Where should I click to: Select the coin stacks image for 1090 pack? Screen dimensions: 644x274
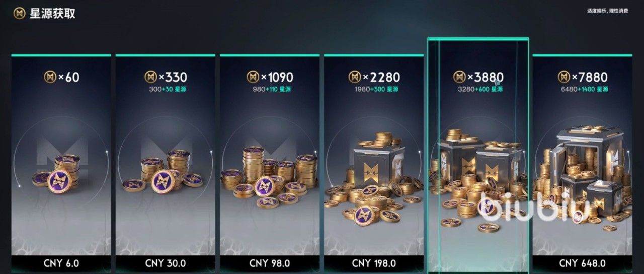269,177
